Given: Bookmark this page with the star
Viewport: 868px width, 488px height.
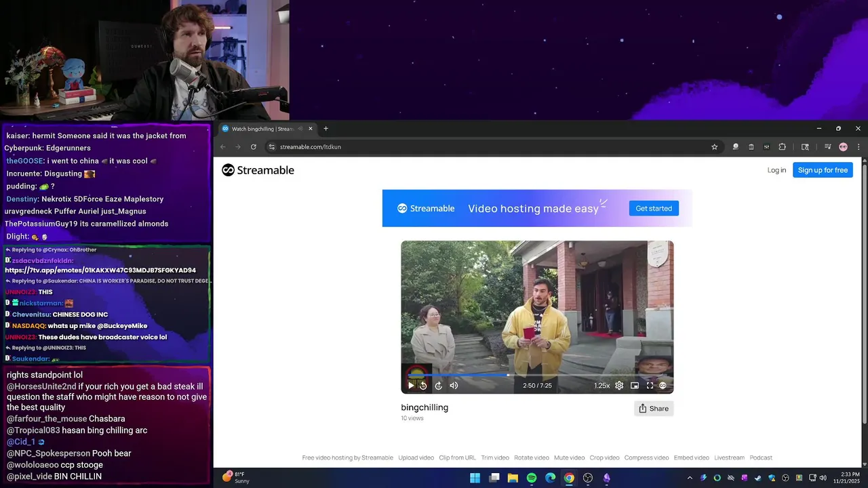Looking at the screenshot, I should pyautogui.click(x=714, y=146).
